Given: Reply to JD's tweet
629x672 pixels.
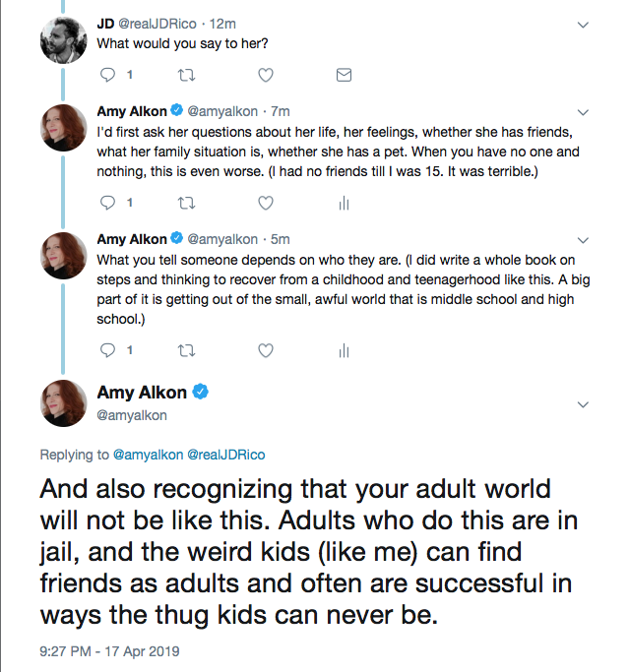Looking at the screenshot, I should coord(108,75).
